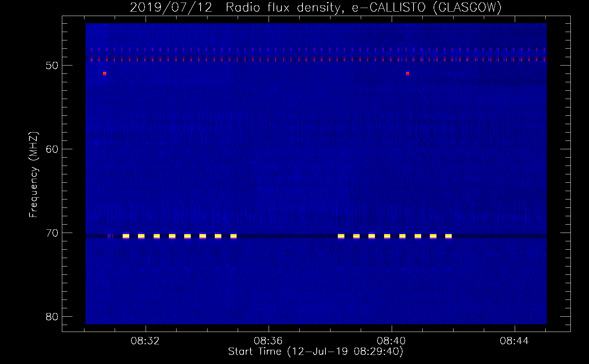Click the plot title '2019/07/12 Radio flux density, e-CALLISTO (GLASGOW)'

pyautogui.click(x=316, y=7)
